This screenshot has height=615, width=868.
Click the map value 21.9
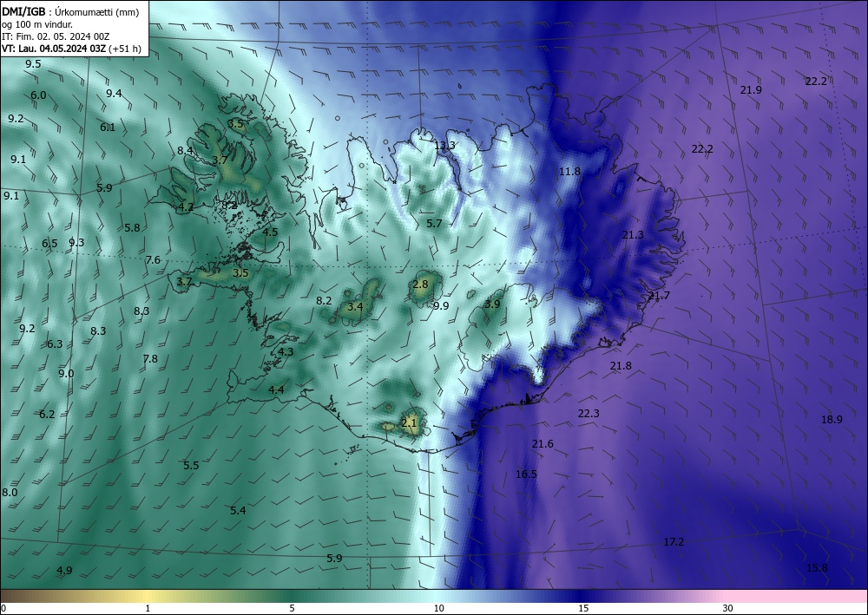(x=751, y=90)
